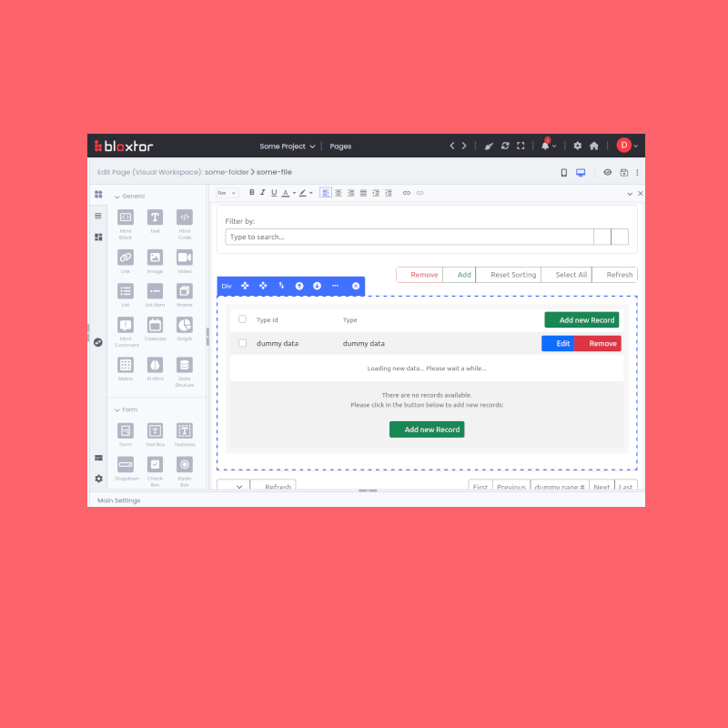This screenshot has height=728, width=728.
Task: Pick the AI Html widget
Action: (155, 369)
